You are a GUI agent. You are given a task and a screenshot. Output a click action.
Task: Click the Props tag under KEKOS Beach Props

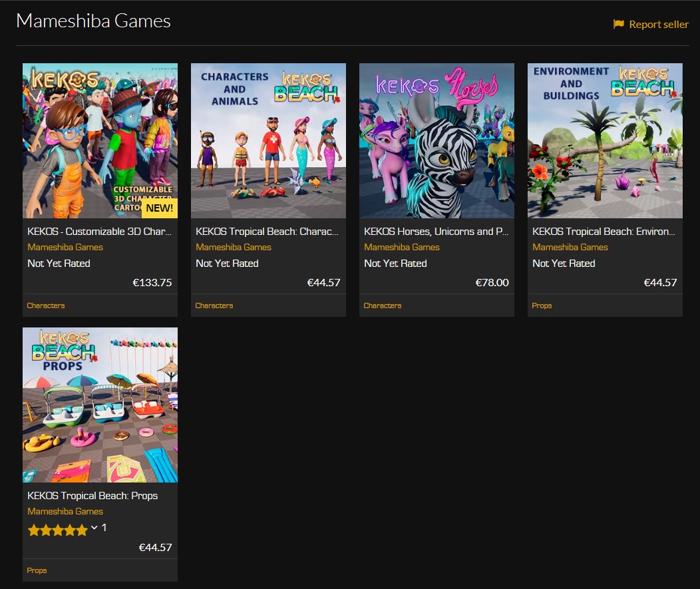[x=37, y=570]
